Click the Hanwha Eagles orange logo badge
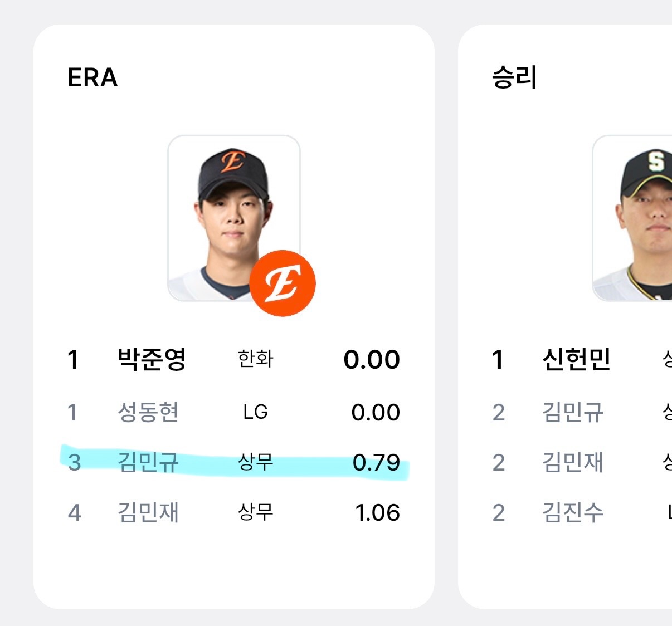 (283, 283)
